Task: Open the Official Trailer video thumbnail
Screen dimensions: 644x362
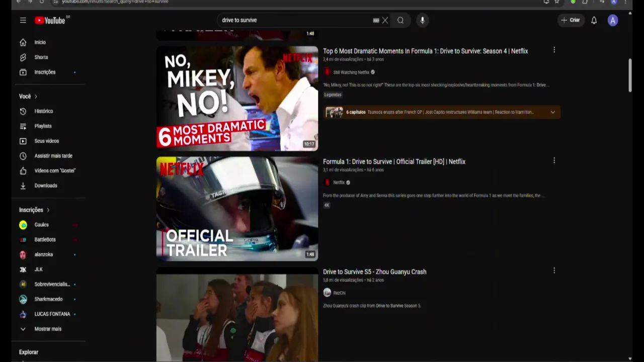Action: (237, 209)
